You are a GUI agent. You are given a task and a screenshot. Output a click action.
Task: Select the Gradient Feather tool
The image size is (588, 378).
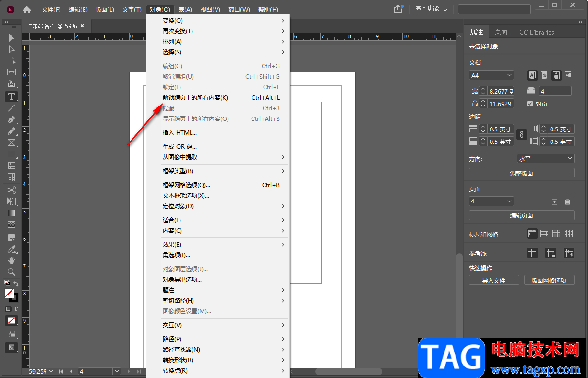[12, 224]
